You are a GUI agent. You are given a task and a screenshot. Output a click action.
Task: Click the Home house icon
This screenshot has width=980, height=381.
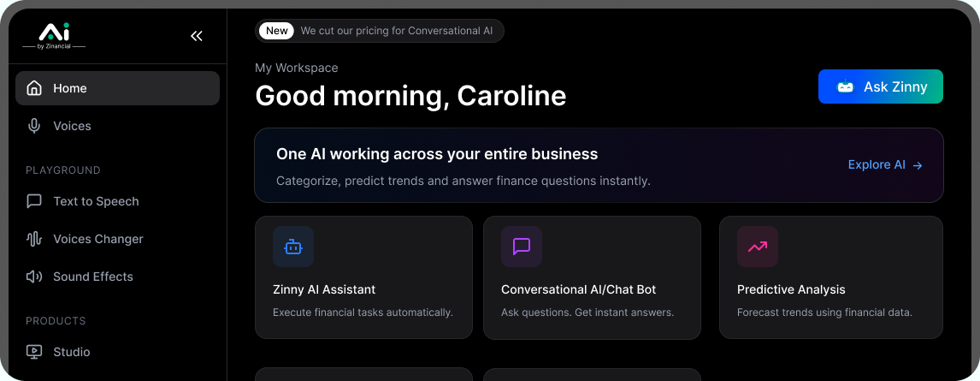click(x=34, y=88)
